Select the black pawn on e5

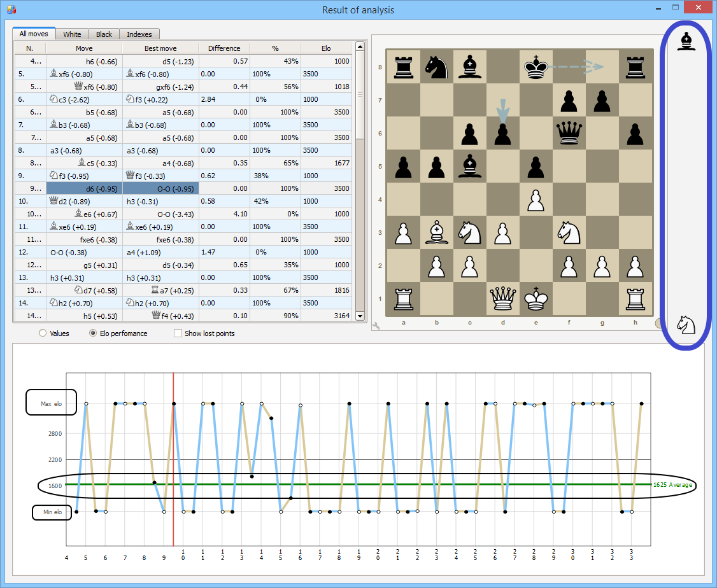click(x=536, y=167)
